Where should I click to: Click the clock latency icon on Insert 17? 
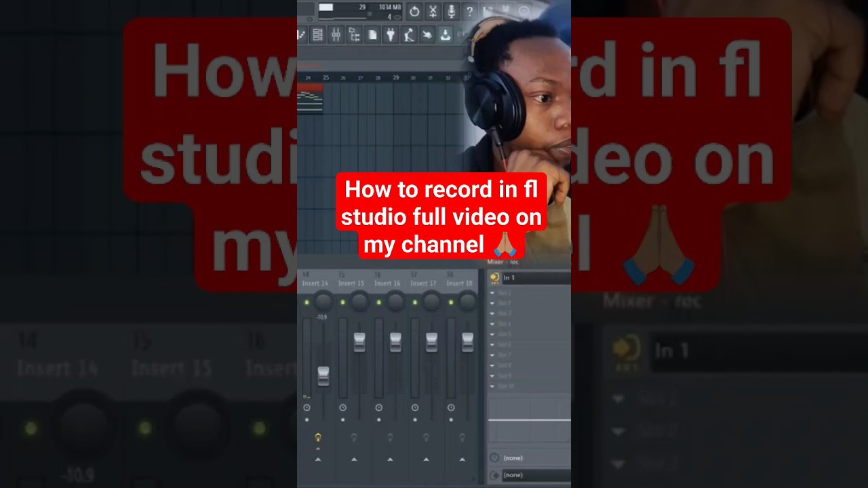(414, 407)
